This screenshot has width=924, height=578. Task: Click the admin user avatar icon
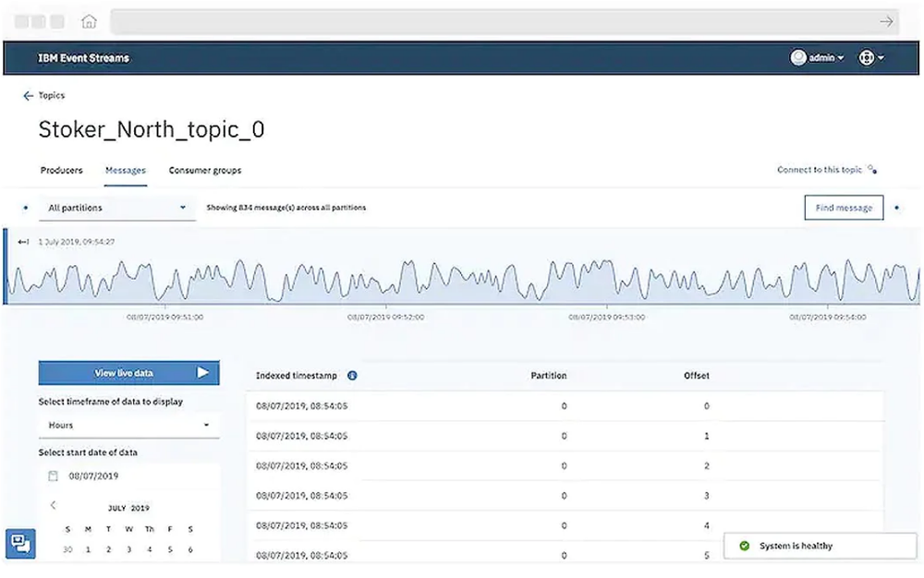click(x=798, y=57)
